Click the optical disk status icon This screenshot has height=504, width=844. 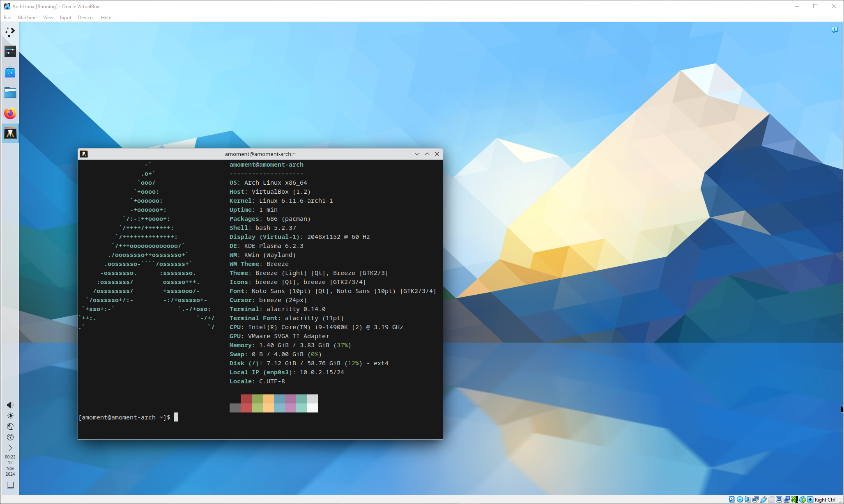pyautogui.click(x=740, y=499)
